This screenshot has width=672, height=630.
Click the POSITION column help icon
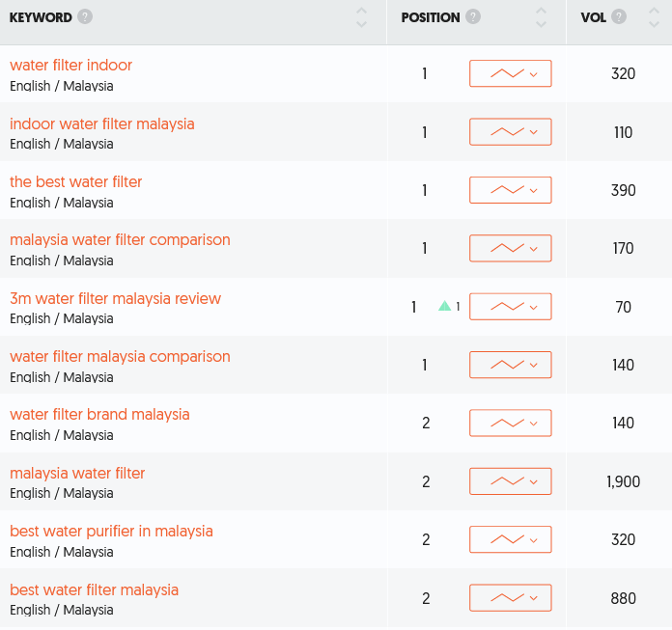click(473, 17)
